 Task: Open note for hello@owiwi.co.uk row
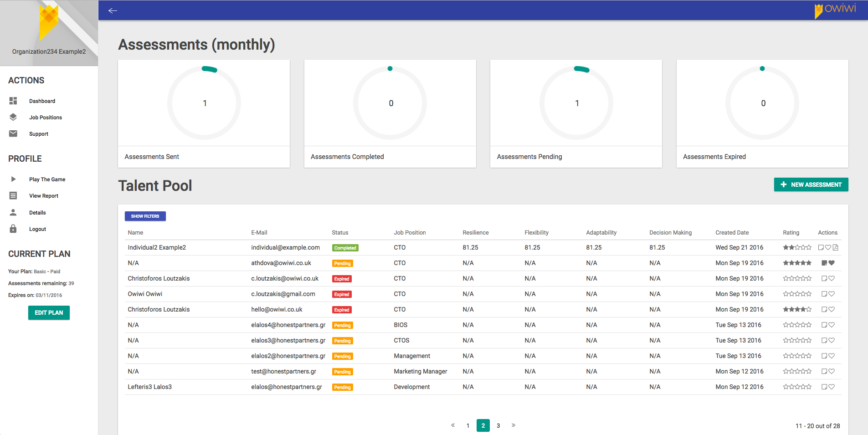coord(824,309)
